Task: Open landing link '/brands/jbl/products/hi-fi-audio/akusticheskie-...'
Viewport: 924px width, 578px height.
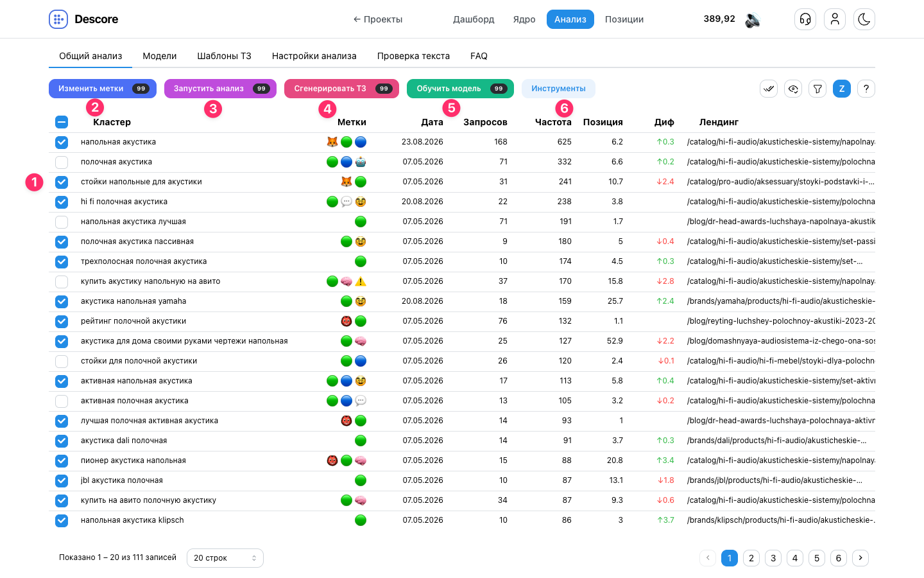Action: [x=774, y=480]
